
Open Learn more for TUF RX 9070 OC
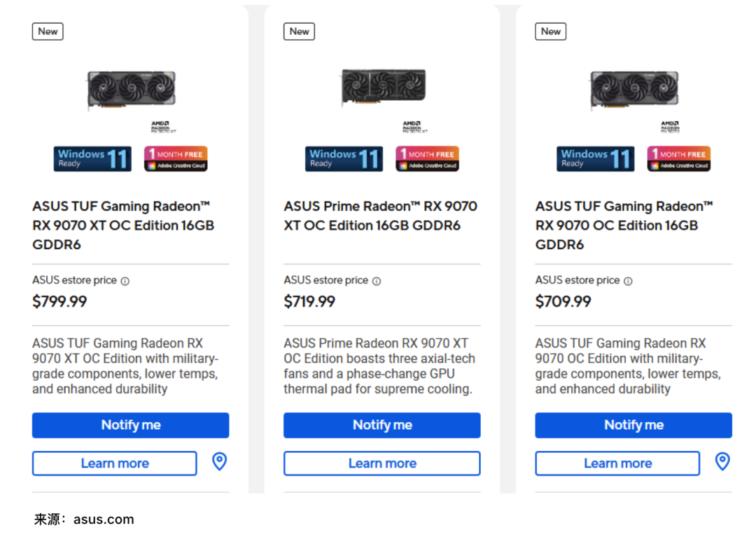617,463
